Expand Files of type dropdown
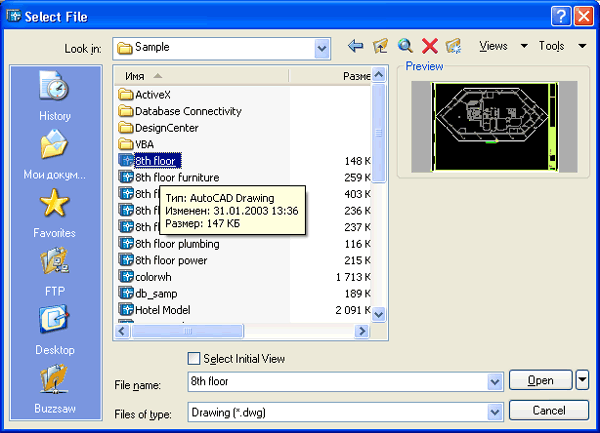Image resolution: width=600 pixels, height=433 pixels. 493,412
